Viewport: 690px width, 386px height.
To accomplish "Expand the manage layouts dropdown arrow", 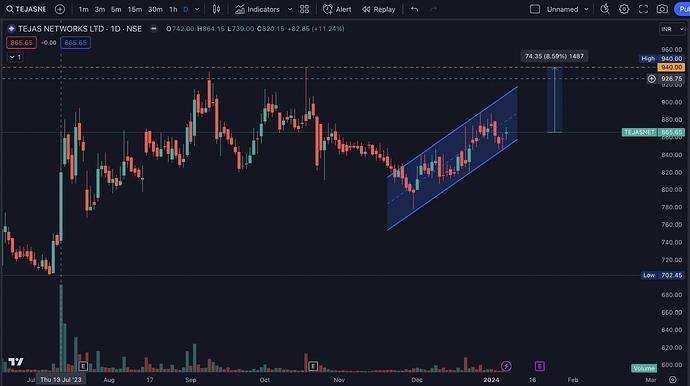I will pyautogui.click(x=586, y=9).
